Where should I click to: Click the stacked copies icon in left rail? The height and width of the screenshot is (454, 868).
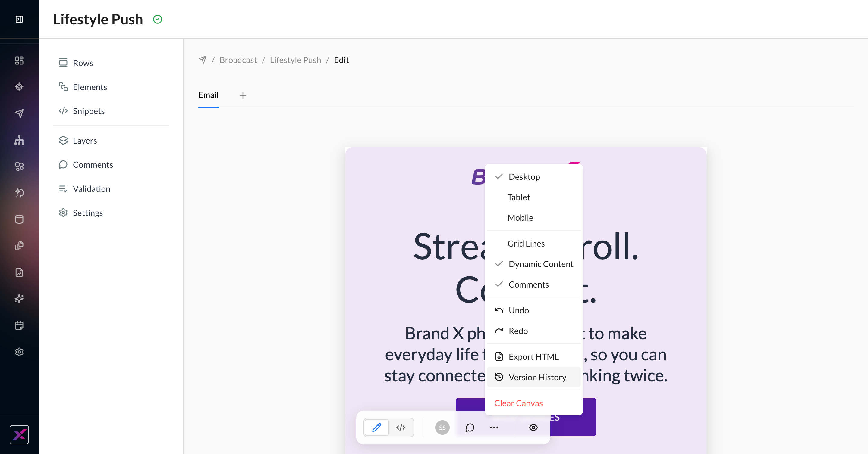[19, 246]
